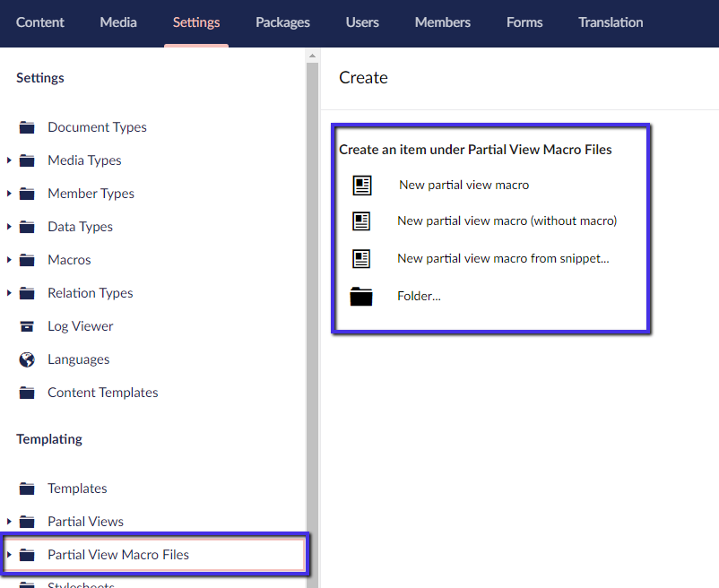
Task: Click the icon beside New partial view macro (without macro)
Action: (x=361, y=221)
